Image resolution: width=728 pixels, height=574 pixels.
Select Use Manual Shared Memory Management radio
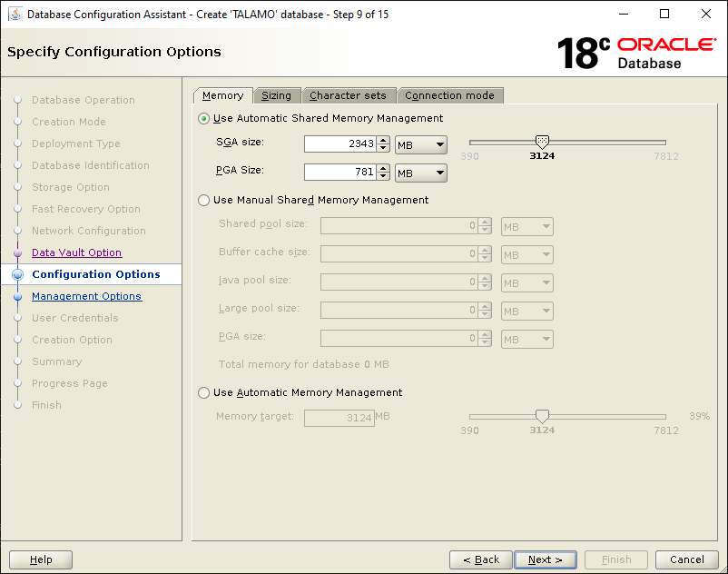(203, 200)
